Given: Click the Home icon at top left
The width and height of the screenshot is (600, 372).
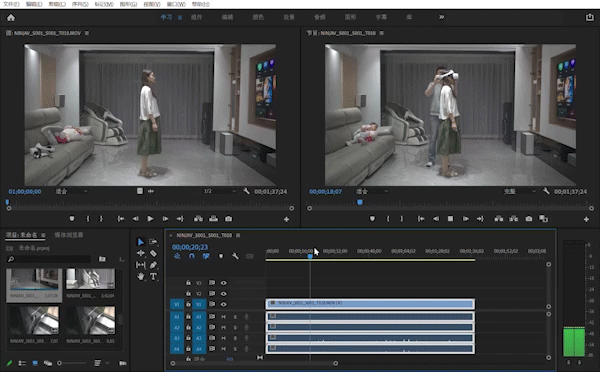Looking at the screenshot, I should coord(11,18).
